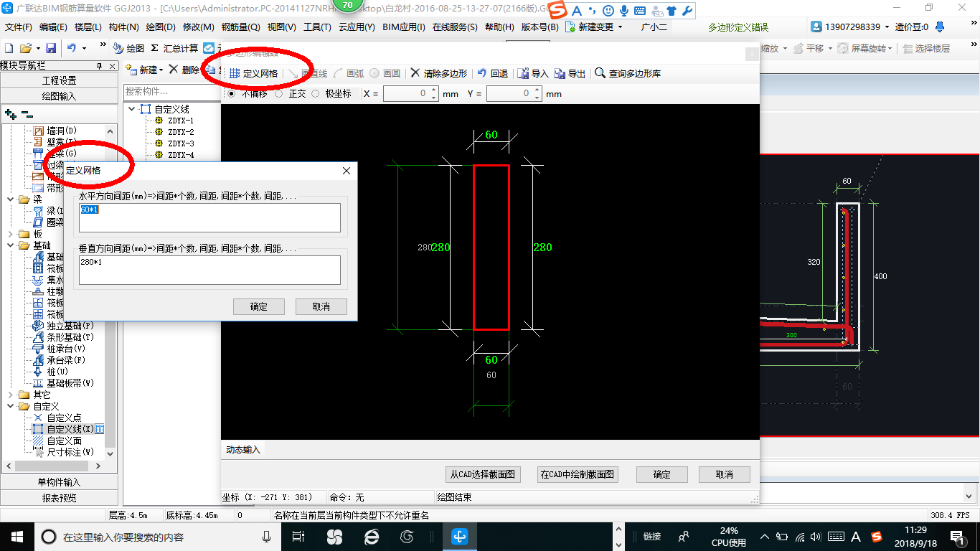Click the 定义网格 grid toolbar button
980x551 pixels.
coord(253,73)
